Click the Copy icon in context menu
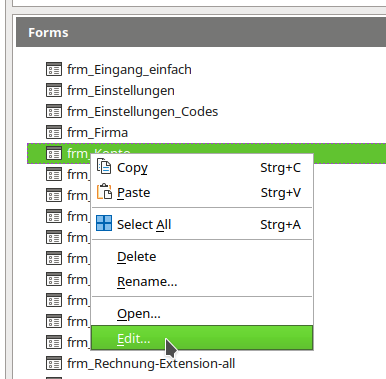This screenshot has height=379, width=386. tap(104, 167)
